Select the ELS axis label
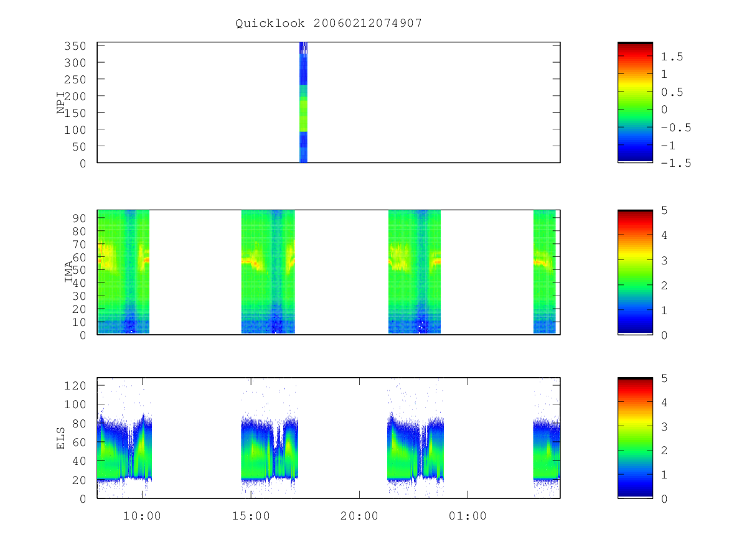747x560 pixels. pyautogui.click(x=61, y=438)
